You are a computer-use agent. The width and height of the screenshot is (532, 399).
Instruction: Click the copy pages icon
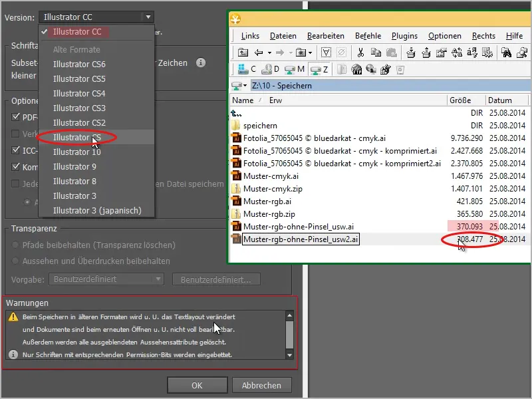376,53
